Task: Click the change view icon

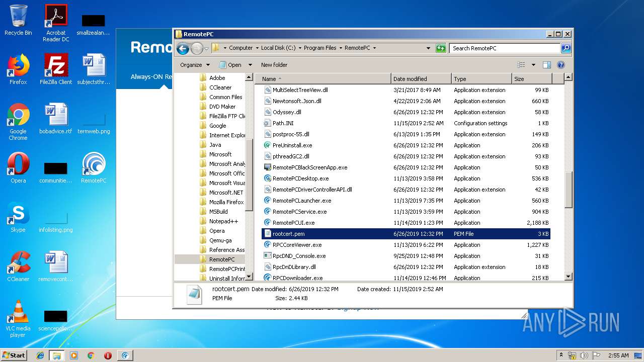Action: 521,65
